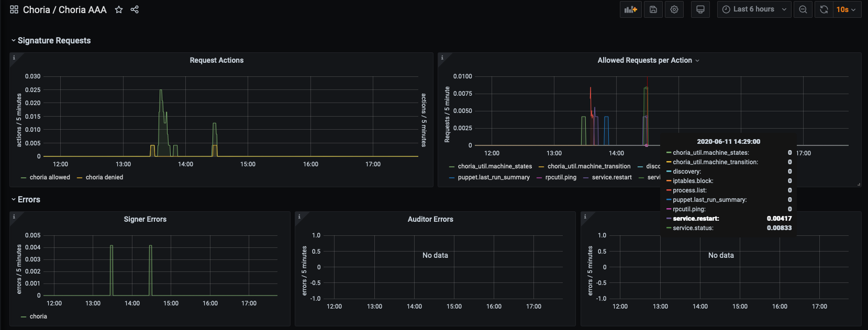
Task: Refresh the dashboard now
Action: click(x=824, y=9)
